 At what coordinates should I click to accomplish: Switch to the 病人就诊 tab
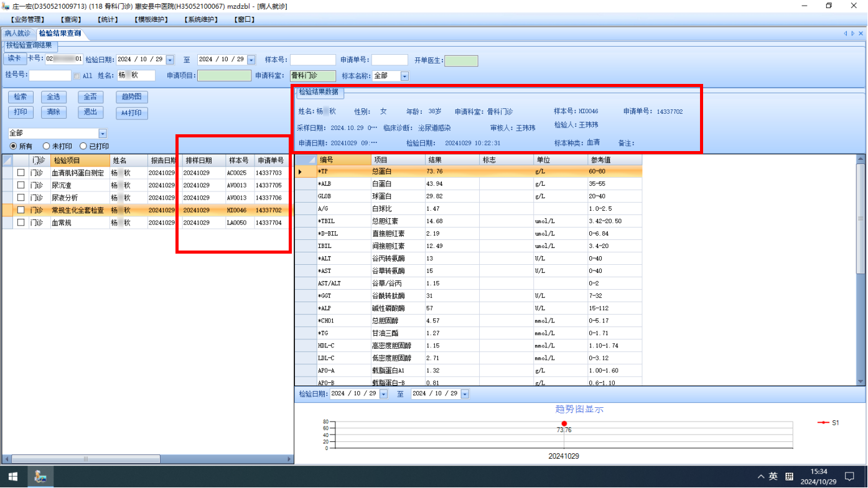(17, 34)
